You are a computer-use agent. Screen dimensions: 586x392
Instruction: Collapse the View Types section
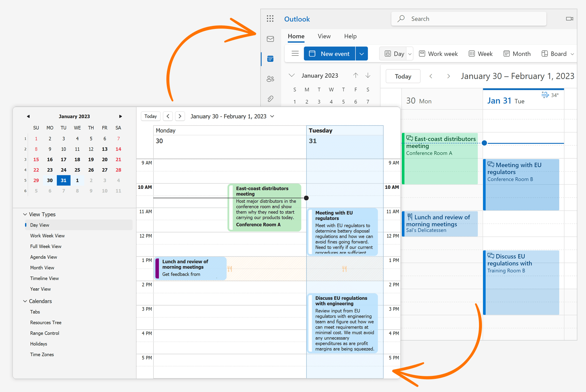[x=25, y=214]
